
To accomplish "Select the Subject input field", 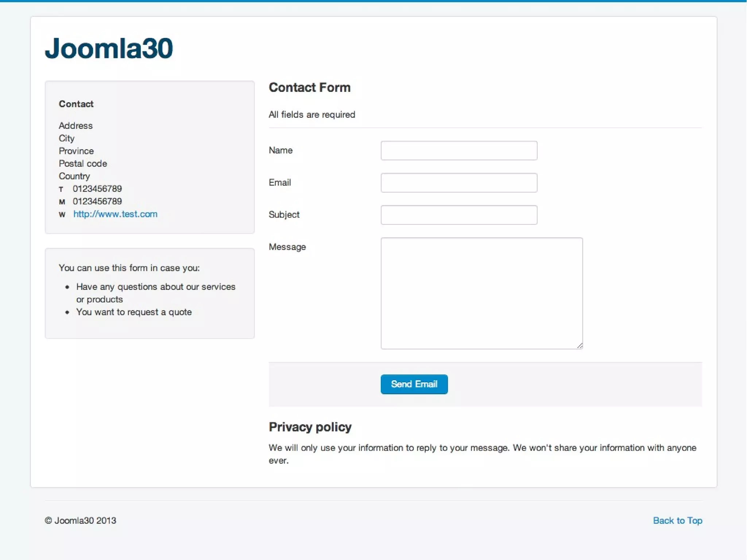I will [458, 215].
